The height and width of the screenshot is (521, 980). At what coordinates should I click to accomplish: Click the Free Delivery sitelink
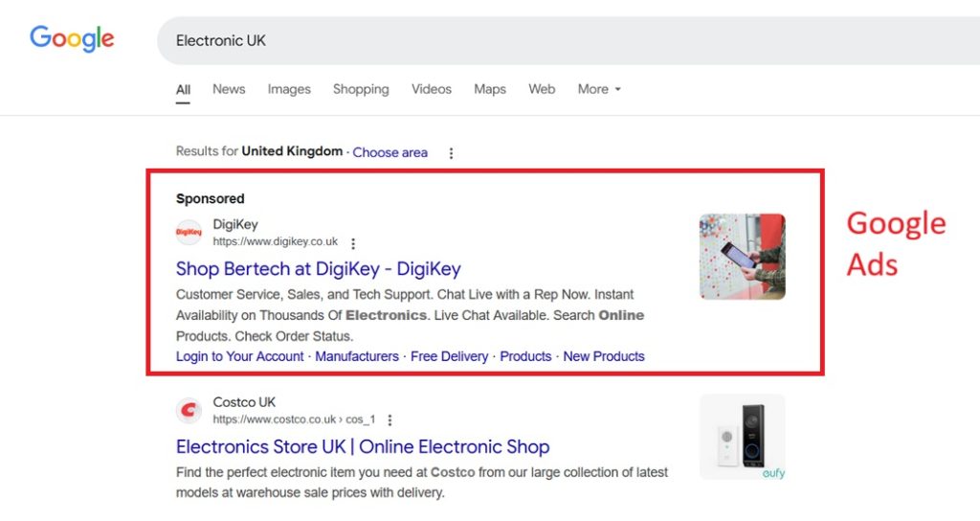point(450,356)
